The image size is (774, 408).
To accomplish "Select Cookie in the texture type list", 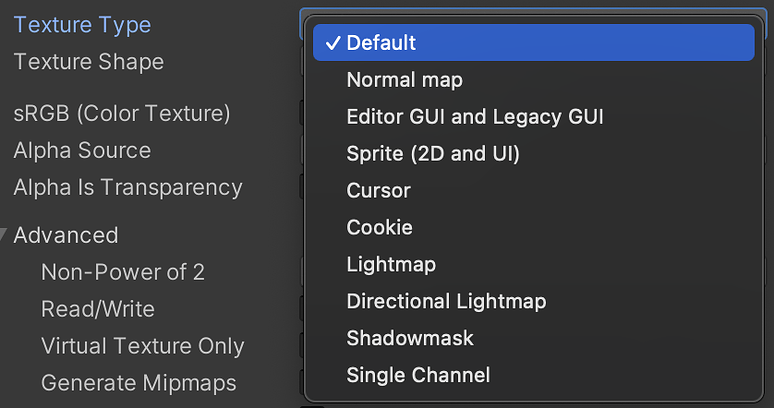I will (x=379, y=227).
